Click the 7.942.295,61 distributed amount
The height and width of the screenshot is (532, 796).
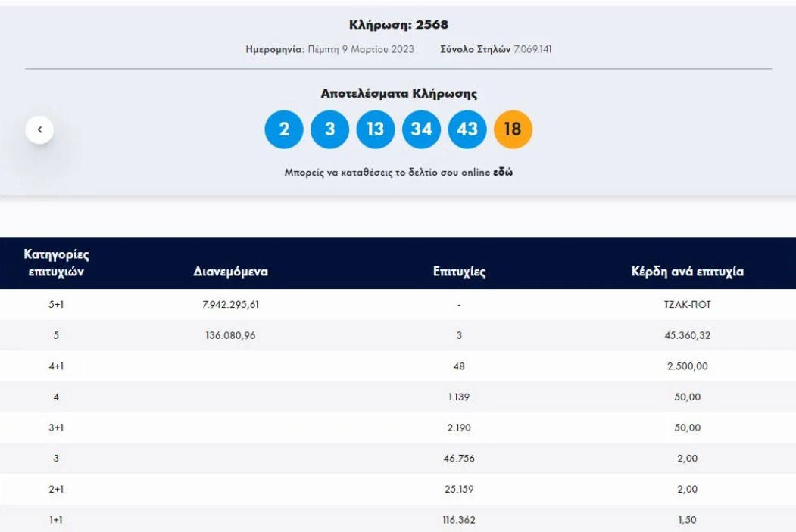[x=230, y=305]
